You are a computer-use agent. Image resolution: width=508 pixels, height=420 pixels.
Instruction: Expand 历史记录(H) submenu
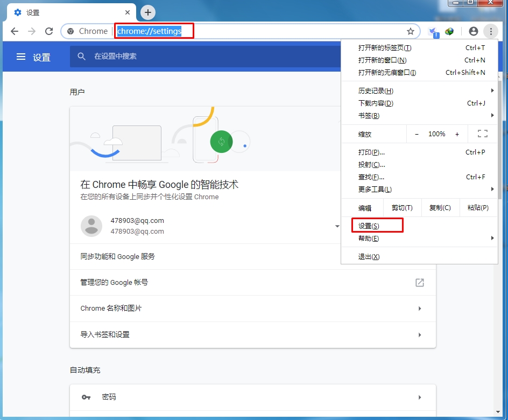click(420, 91)
